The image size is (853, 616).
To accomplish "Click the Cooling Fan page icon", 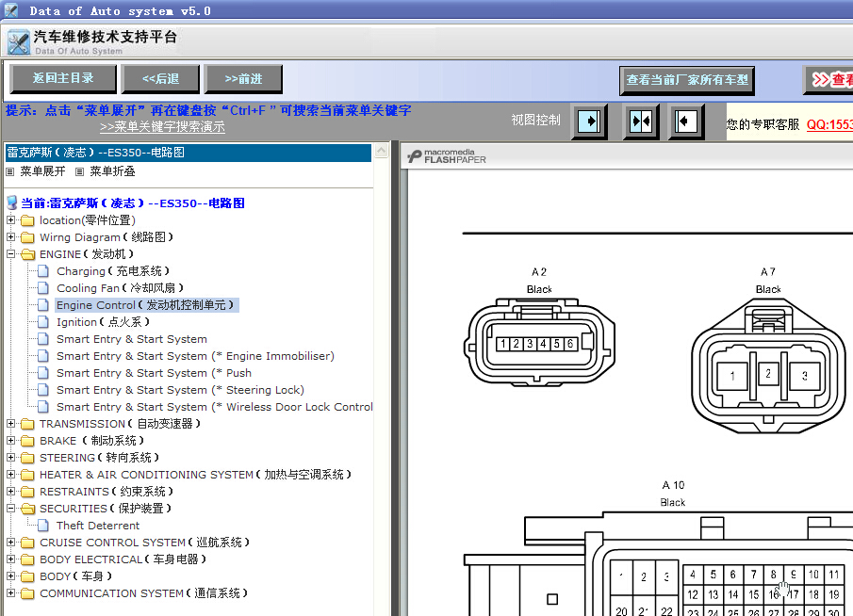I will (x=43, y=288).
